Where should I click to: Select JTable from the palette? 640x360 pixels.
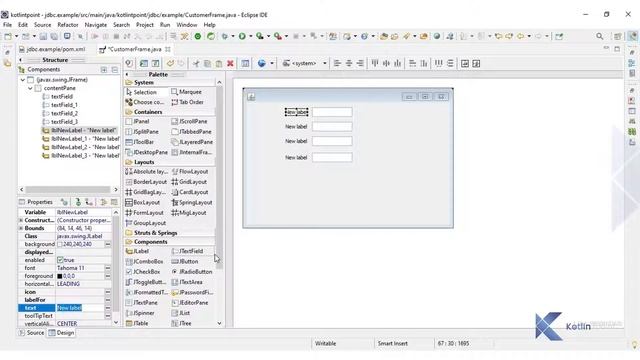click(x=137, y=323)
